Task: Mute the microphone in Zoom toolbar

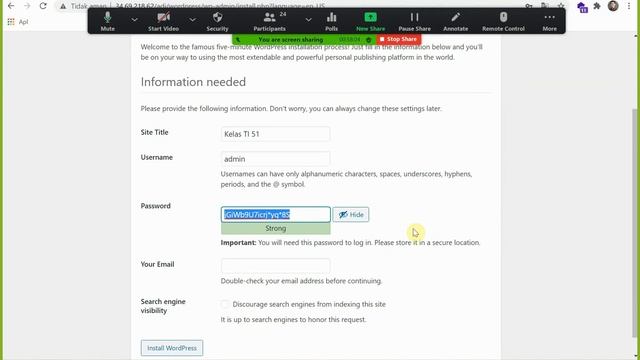Action: [107, 21]
